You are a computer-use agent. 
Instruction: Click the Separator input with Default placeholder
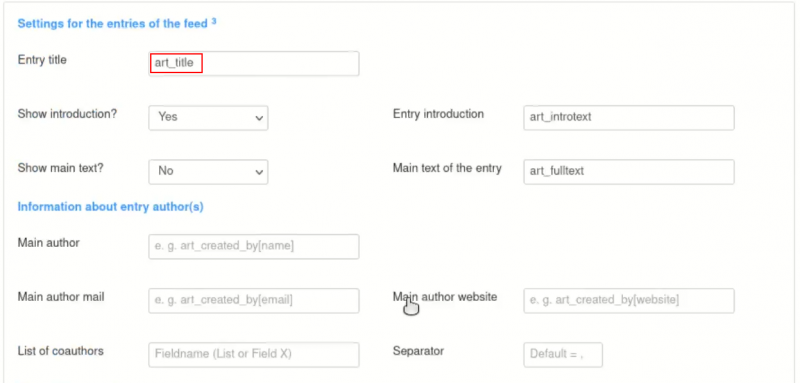pos(563,354)
